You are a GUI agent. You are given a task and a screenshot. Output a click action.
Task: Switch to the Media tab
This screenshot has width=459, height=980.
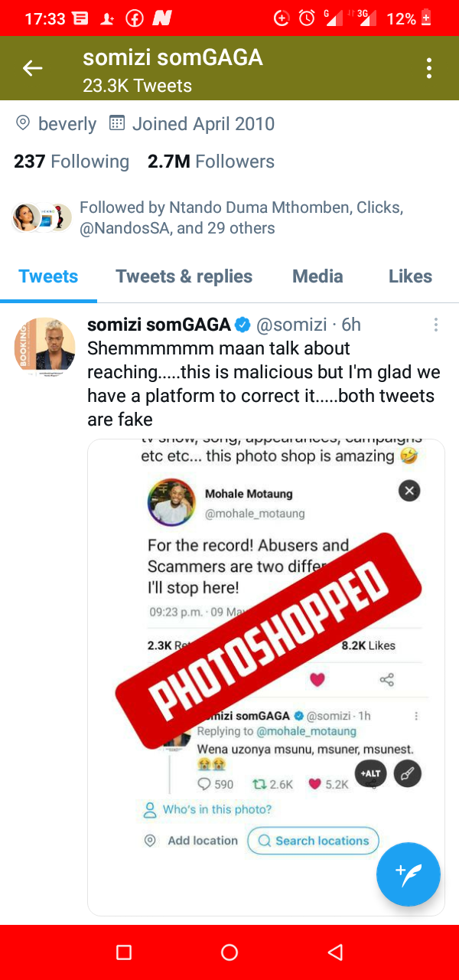tap(317, 276)
